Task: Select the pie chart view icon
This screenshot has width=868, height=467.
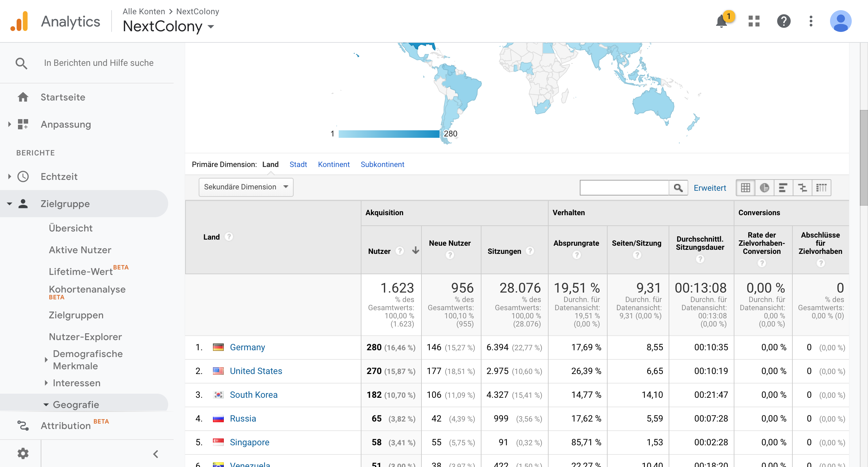Action: [764, 188]
